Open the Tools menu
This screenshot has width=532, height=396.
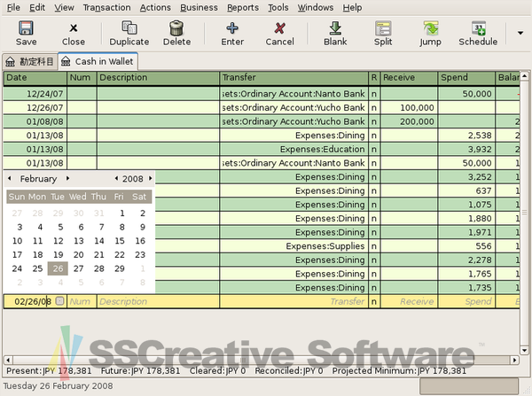point(278,7)
